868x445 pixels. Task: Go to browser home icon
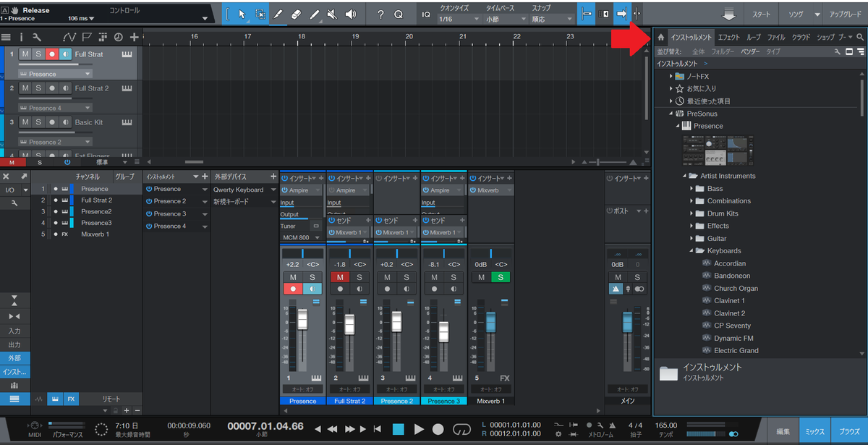661,37
